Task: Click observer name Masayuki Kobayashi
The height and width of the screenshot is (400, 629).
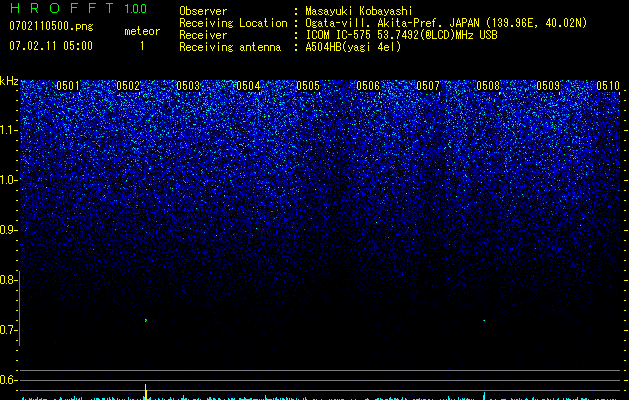Action: click(x=359, y=11)
